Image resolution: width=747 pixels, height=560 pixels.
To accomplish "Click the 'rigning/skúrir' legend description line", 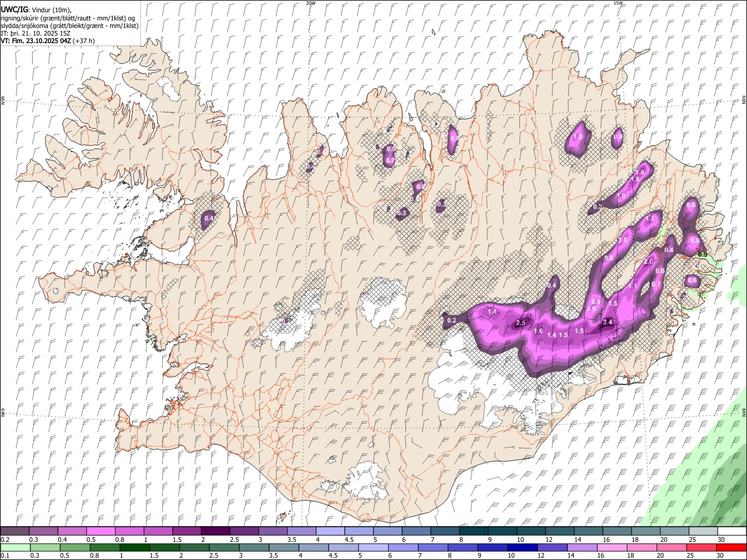I will (x=67, y=17).
